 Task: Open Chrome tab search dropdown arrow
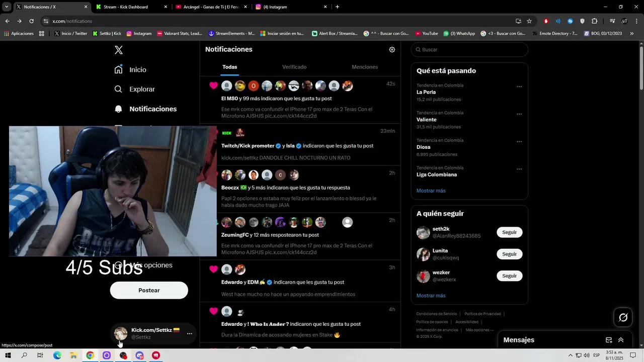pos(7,7)
